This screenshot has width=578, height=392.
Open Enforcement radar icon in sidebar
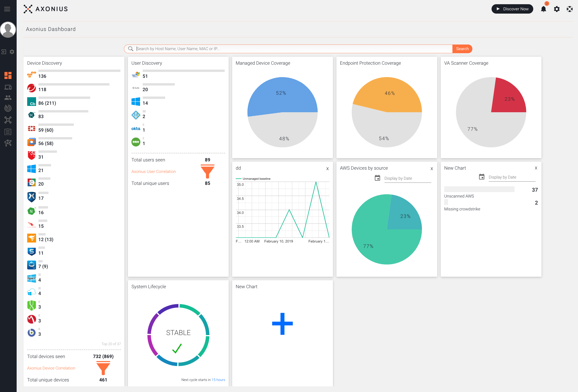[8, 108]
